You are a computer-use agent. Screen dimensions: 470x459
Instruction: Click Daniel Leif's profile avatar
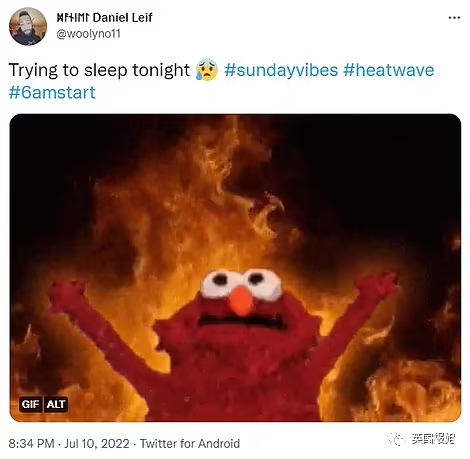[x=28, y=26]
